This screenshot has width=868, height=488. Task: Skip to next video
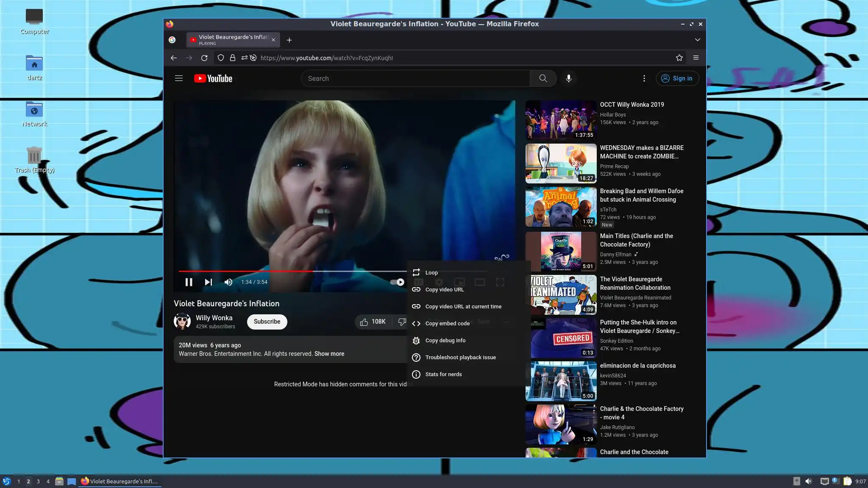pyautogui.click(x=208, y=282)
